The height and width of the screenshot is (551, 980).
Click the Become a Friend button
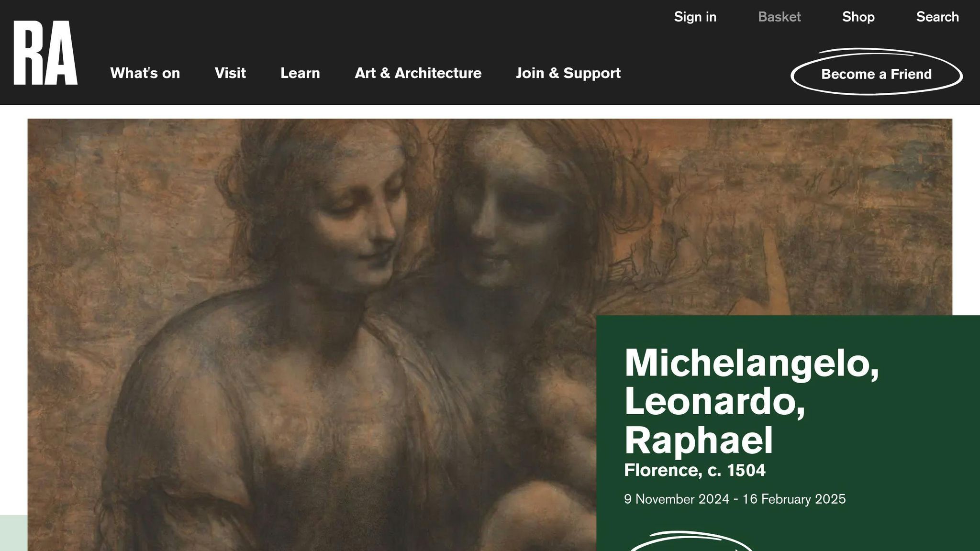coord(877,73)
